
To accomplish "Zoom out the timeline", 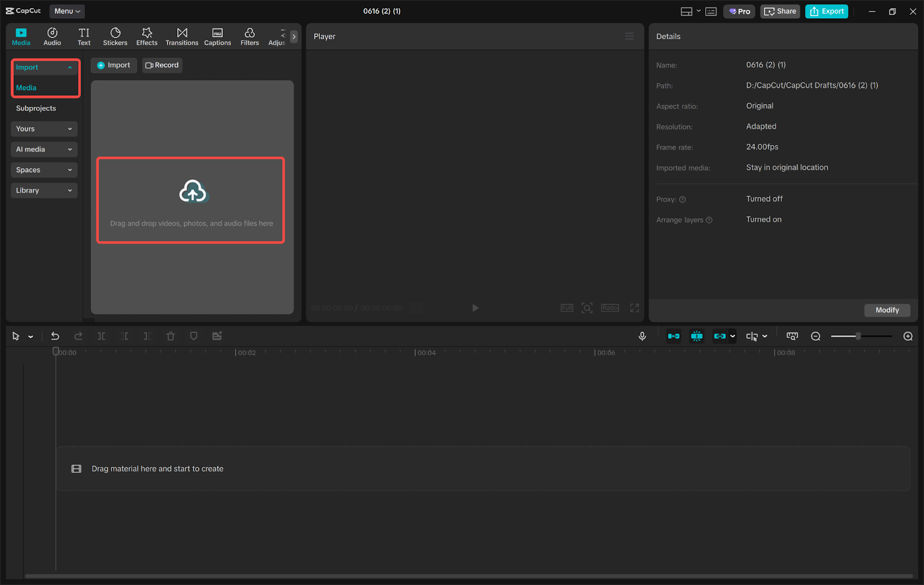I will (815, 336).
